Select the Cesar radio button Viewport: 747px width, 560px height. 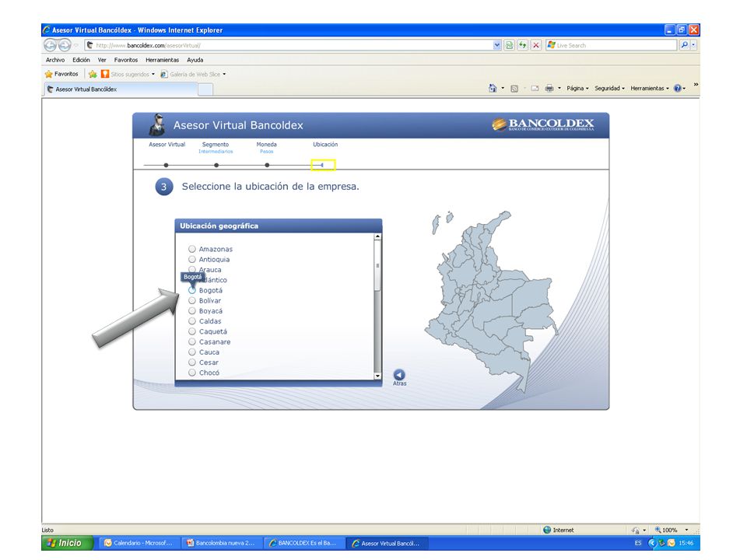pyautogui.click(x=192, y=362)
